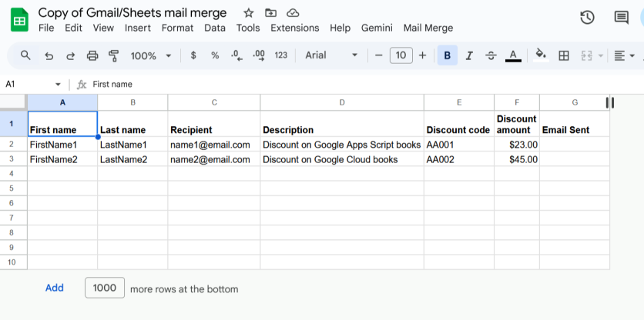Decrease font size with minus

point(379,55)
